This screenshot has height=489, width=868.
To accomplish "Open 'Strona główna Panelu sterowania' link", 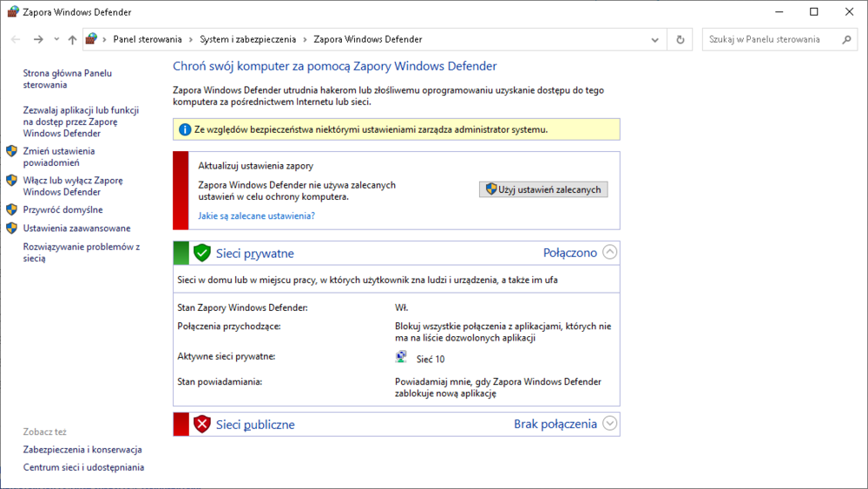I will point(67,79).
